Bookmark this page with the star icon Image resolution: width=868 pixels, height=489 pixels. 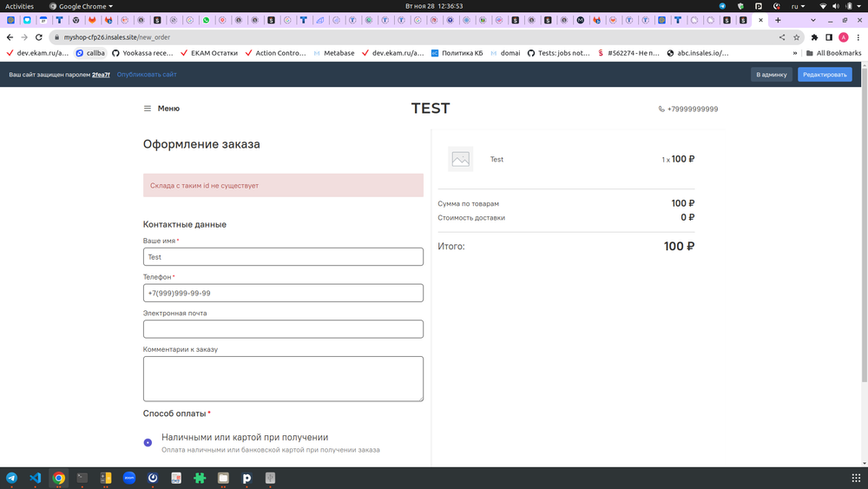796,37
